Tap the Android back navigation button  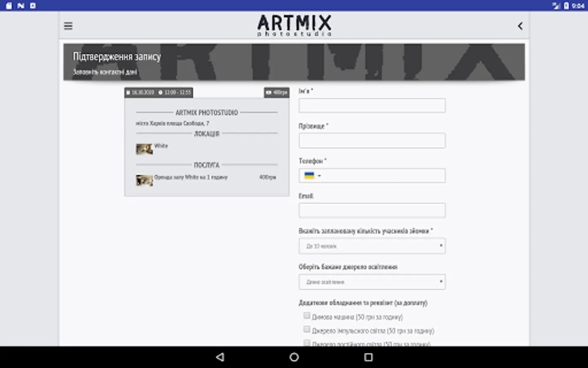click(x=220, y=357)
